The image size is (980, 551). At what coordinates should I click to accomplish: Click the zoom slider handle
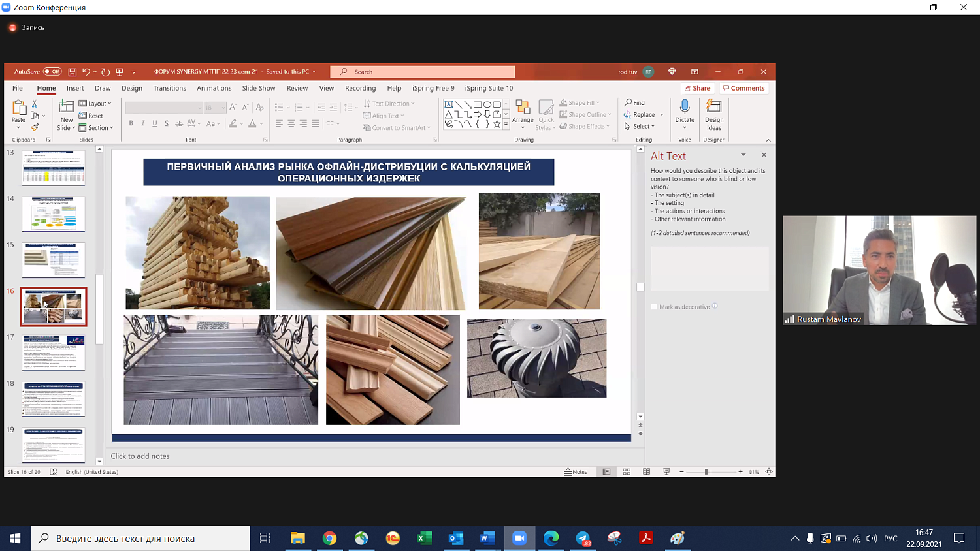(706, 472)
